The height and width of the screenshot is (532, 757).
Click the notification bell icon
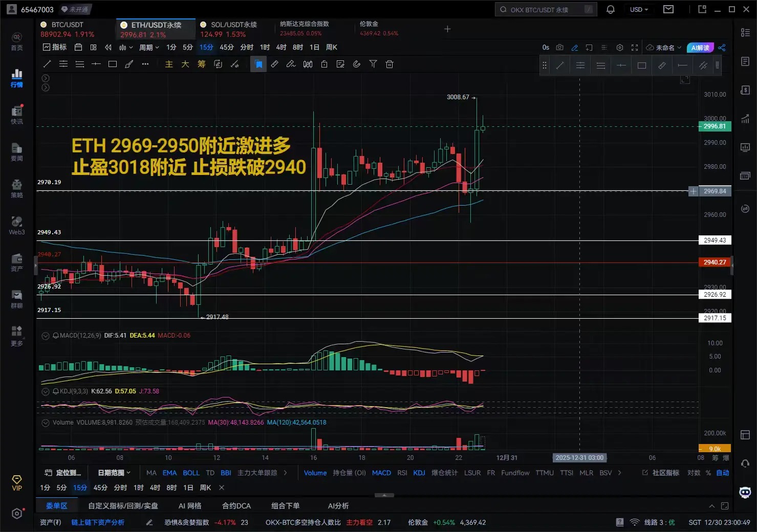(x=611, y=9)
